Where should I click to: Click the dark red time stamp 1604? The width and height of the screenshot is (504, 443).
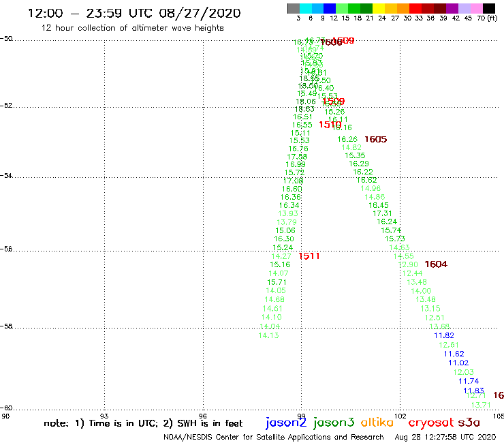pos(436,264)
